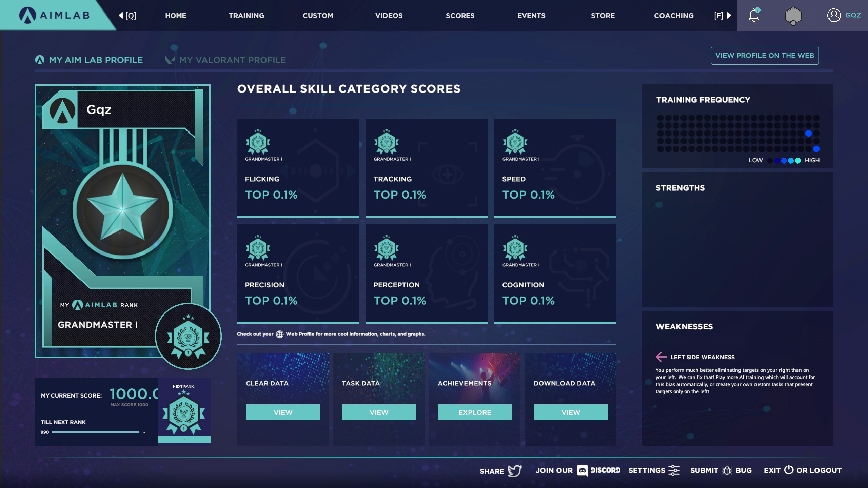Viewport: 868px width, 488px height.
Task: Click the exit power icon
Action: pos(789,470)
